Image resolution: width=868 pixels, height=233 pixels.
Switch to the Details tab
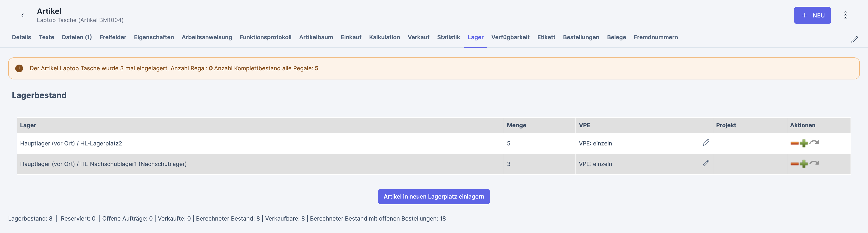[21, 37]
